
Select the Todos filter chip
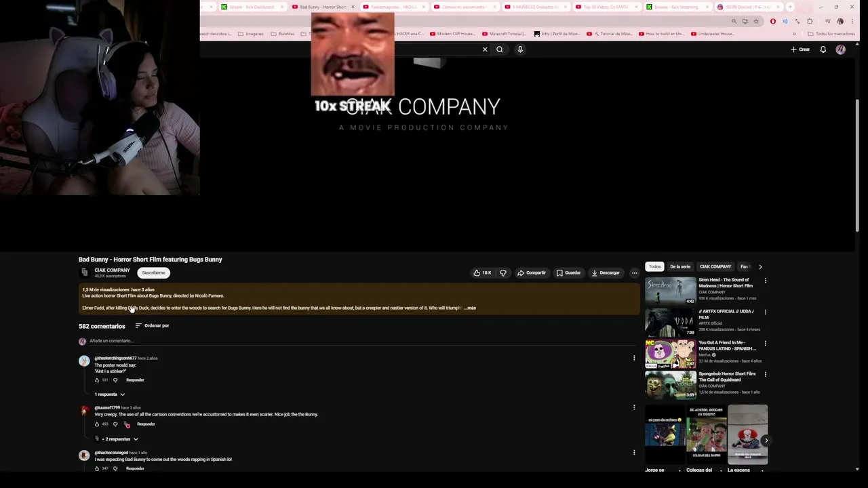pos(654,267)
